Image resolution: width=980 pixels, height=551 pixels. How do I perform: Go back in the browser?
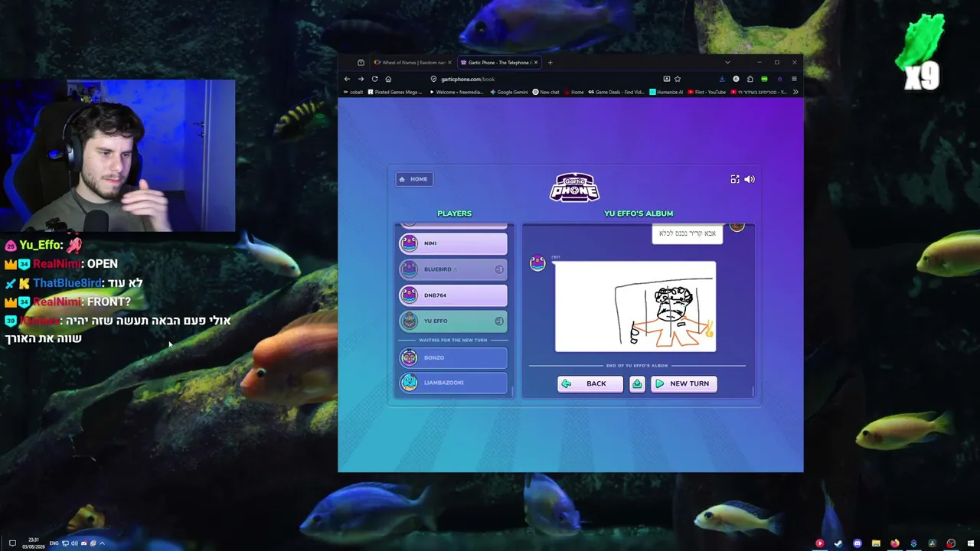[347, 79]
